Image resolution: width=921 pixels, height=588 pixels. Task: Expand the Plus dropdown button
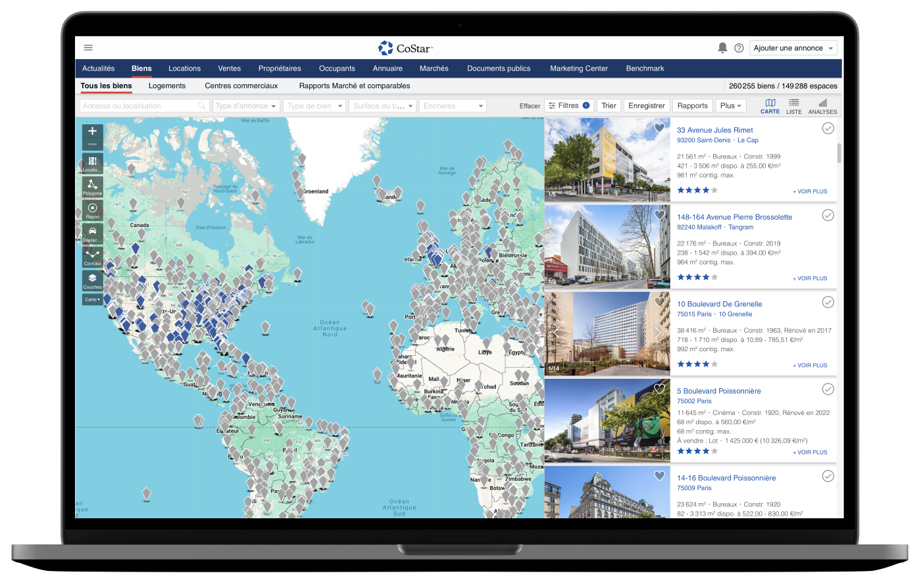730,106
